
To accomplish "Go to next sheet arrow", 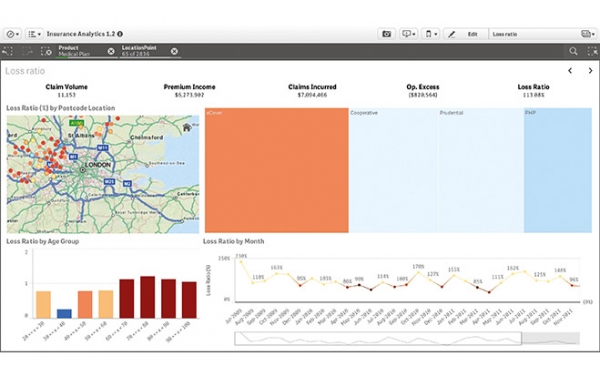I will [590, 70].
